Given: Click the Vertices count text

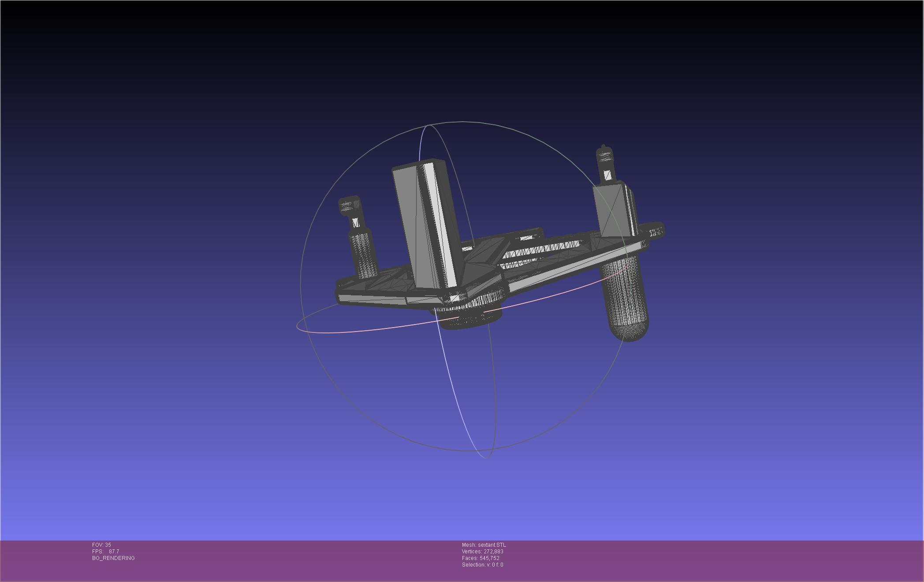Looking at the screenshot, I should 482,552.
